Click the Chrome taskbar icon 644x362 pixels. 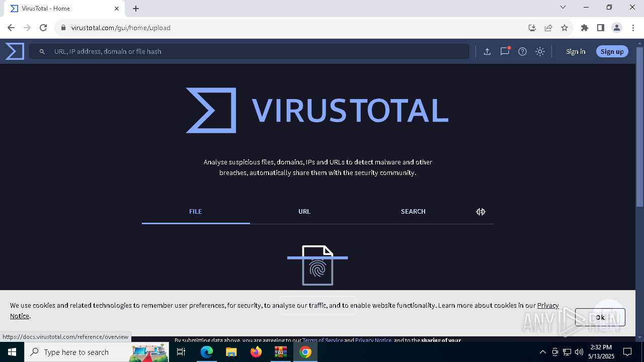pos(305,352)
